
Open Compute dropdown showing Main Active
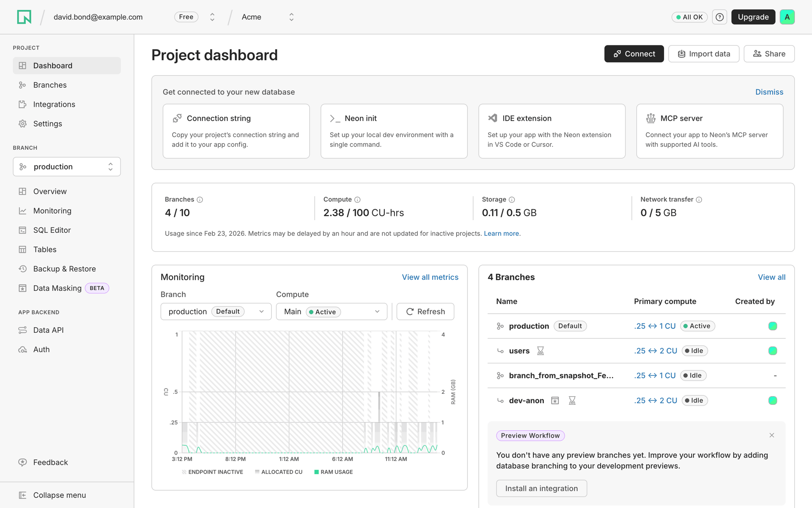[x=332, y=312]
